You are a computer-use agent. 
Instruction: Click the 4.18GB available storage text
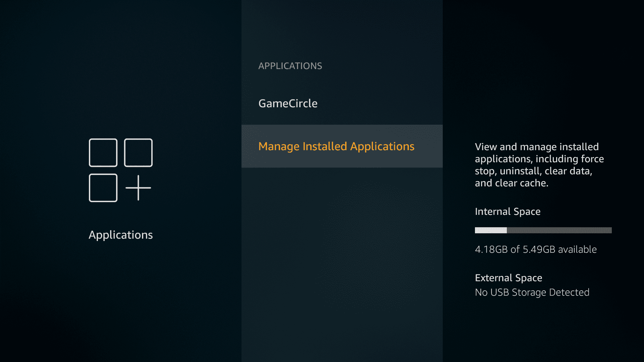(x=536, y=249)
